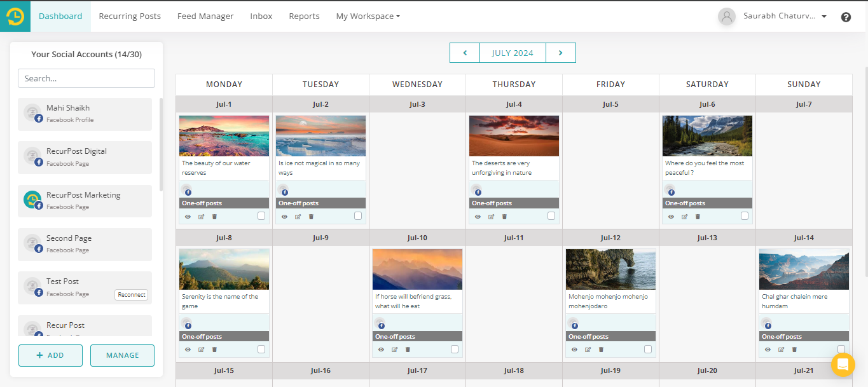The width and height of the screenshot is (868, 387).
Task: Open the chat support bubble
Action: point(843,365)
